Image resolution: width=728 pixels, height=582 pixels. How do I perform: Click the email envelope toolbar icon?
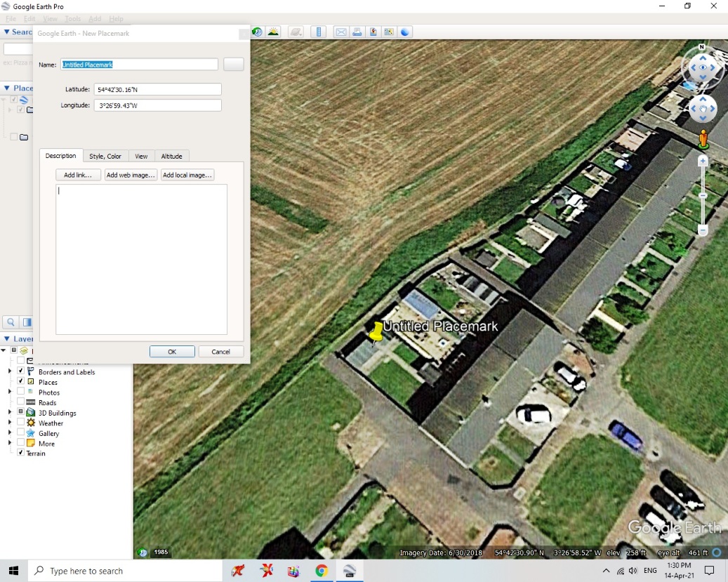click(x=340, y=32)
